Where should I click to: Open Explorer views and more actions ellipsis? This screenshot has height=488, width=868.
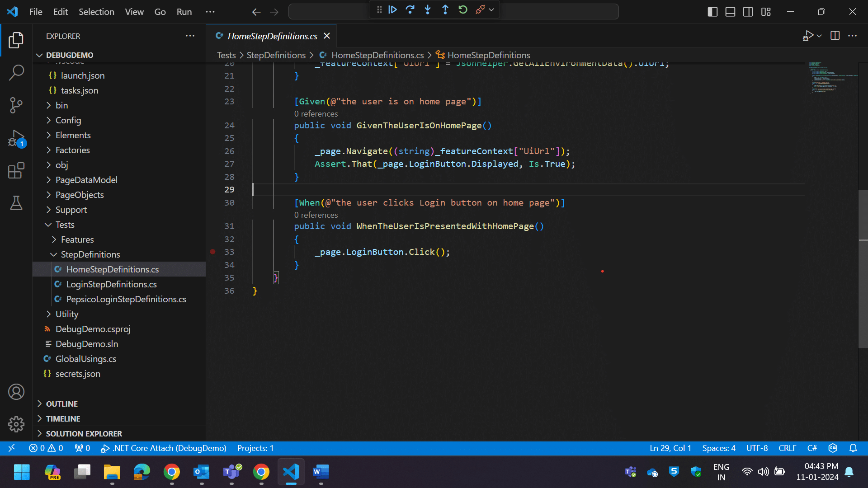pyautogui.click(x=190, y=36)
